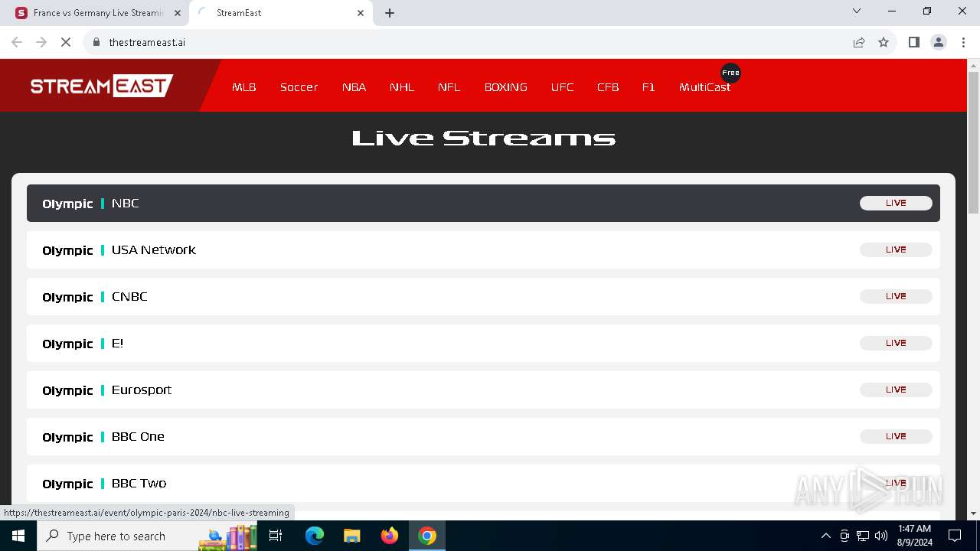Close the StreamEast tab

coord(361,13)
